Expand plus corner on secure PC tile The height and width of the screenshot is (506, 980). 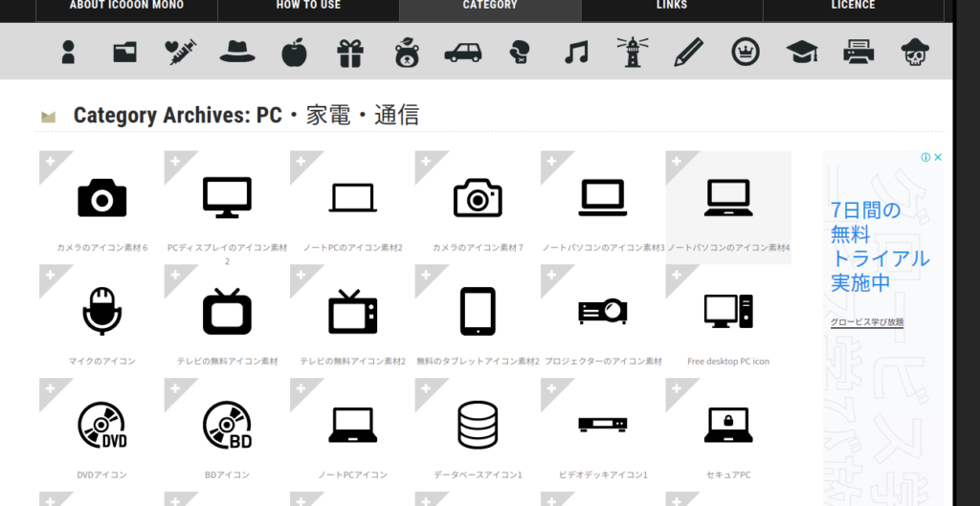tap(677, 389)
